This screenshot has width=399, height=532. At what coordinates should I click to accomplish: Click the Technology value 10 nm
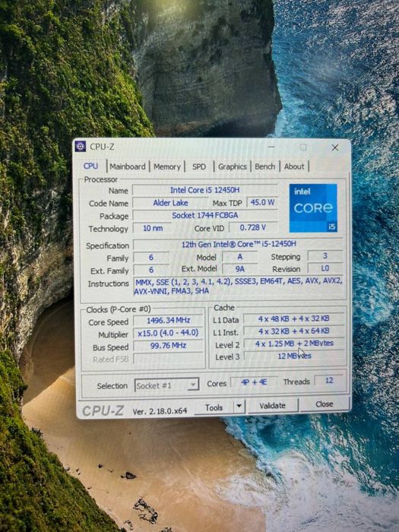[153, 228]
